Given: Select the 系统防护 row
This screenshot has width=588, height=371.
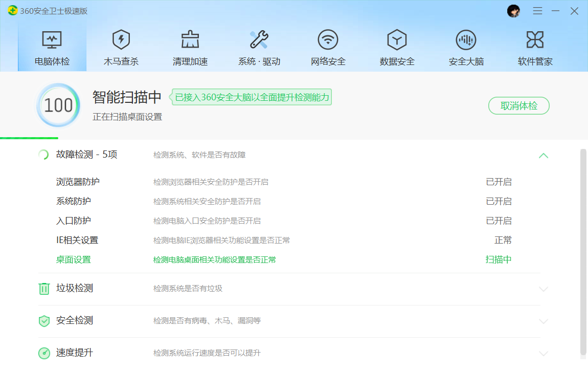Looking at the screenshot, I should pos(283,202).
